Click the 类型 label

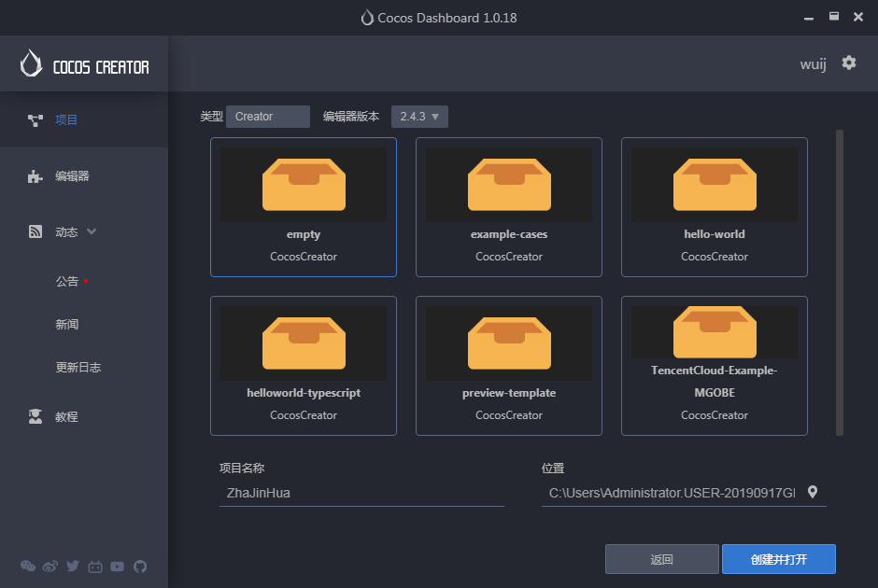212,117
